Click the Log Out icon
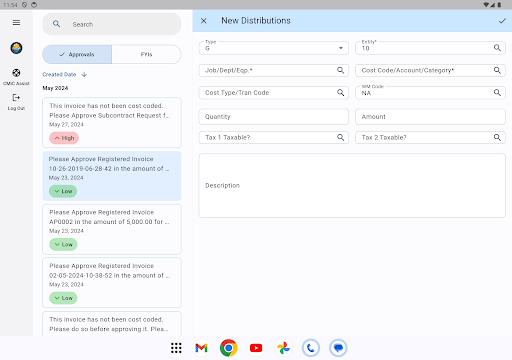512x360 pixels. tap(16, 98)
